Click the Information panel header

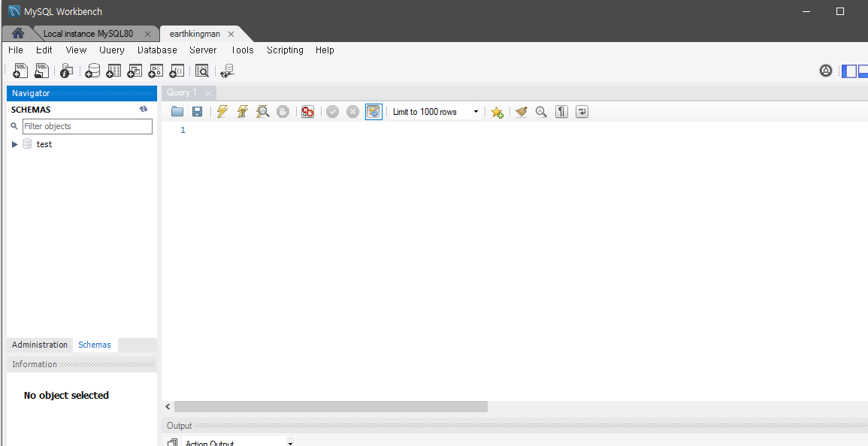coord(82,364)
